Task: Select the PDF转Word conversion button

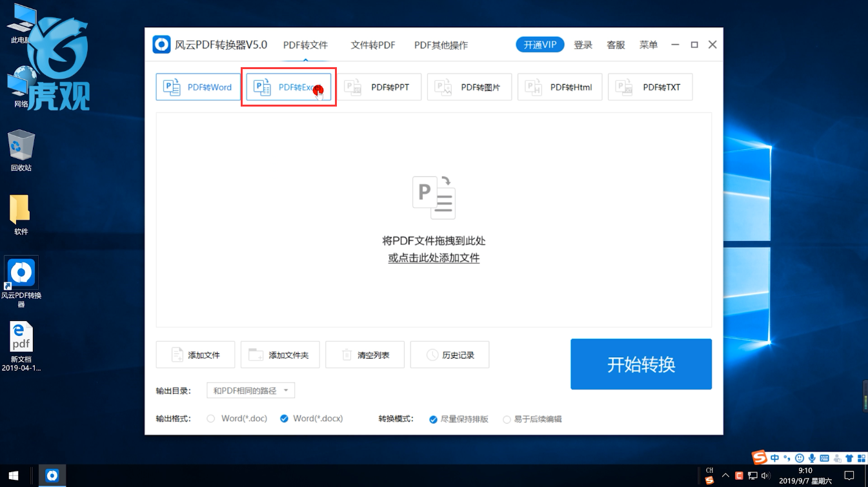Action: coord(198,87)
